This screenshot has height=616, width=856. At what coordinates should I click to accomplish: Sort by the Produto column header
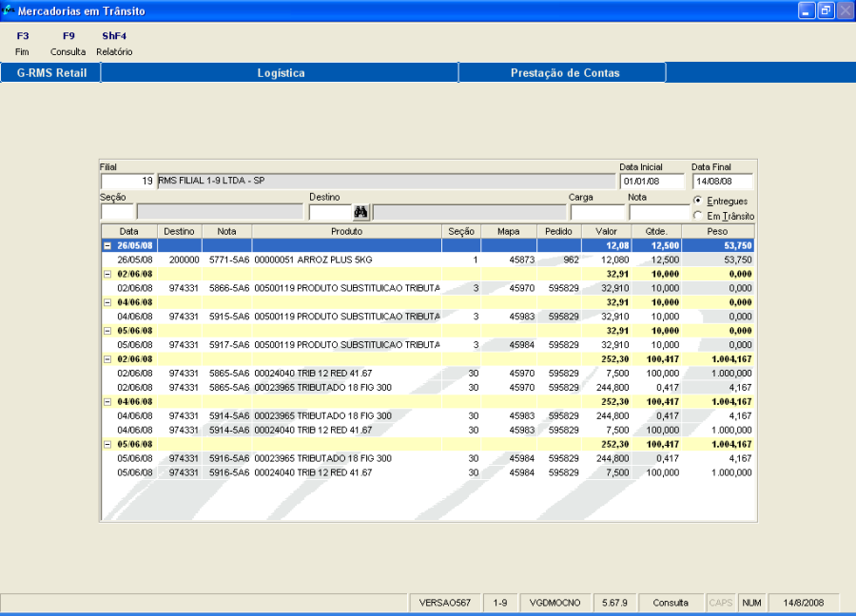point(346,231)
